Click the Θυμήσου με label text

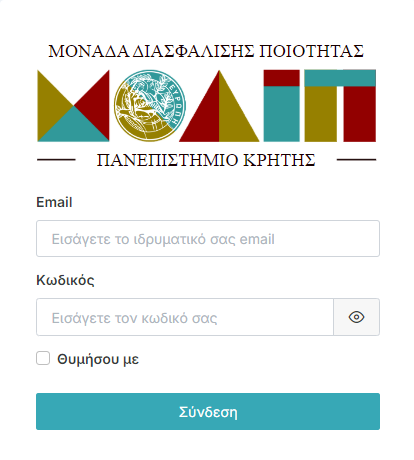(x=98, y=359)
